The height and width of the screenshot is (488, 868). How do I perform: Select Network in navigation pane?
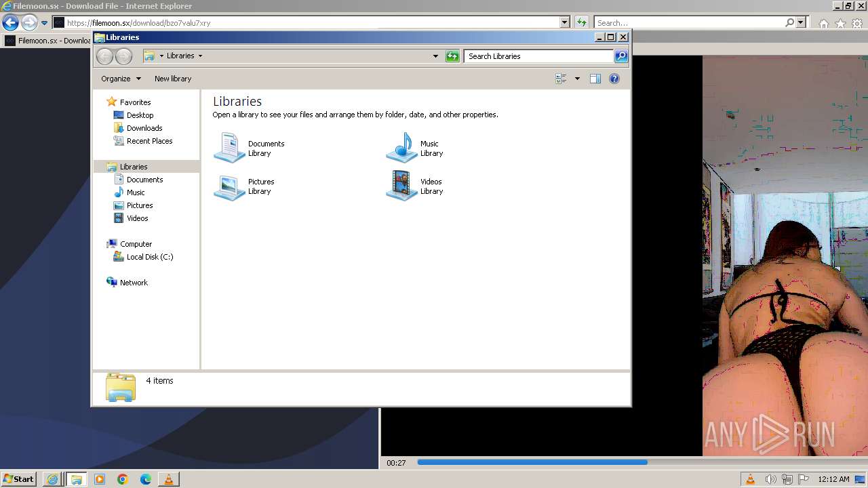(134, 283)
